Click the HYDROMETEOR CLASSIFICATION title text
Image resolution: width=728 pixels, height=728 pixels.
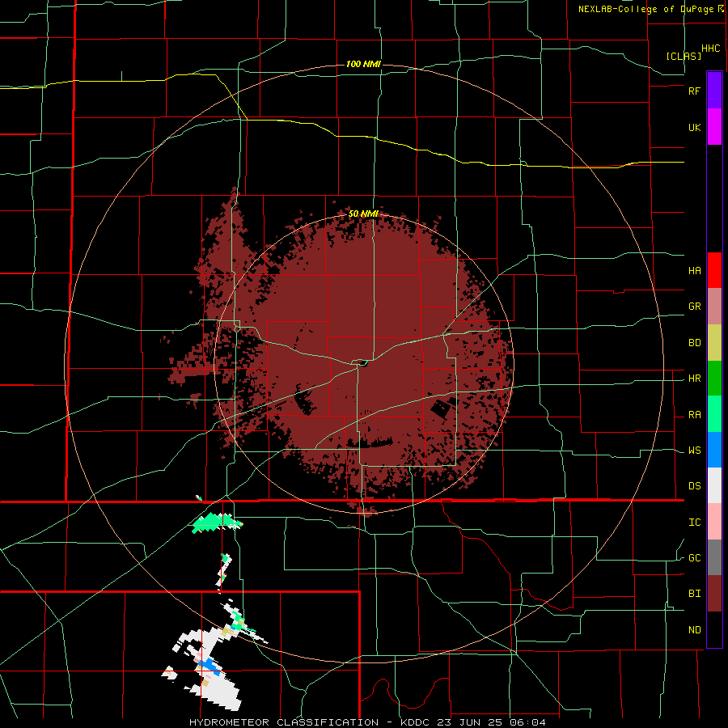284,722
